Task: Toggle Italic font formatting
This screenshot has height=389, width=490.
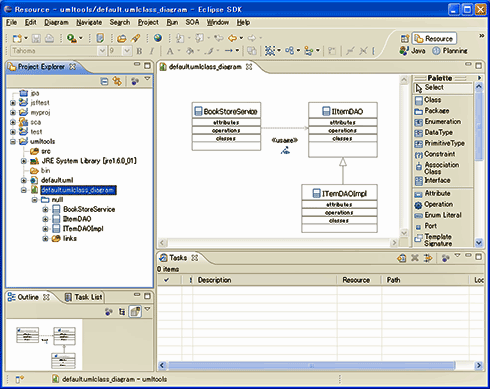Action: (152, 51)
